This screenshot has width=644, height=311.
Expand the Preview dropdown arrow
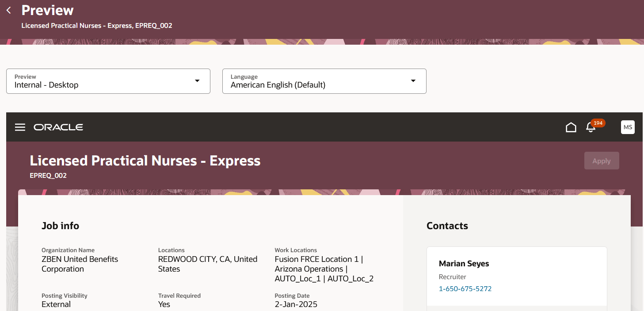click(197, 81)
